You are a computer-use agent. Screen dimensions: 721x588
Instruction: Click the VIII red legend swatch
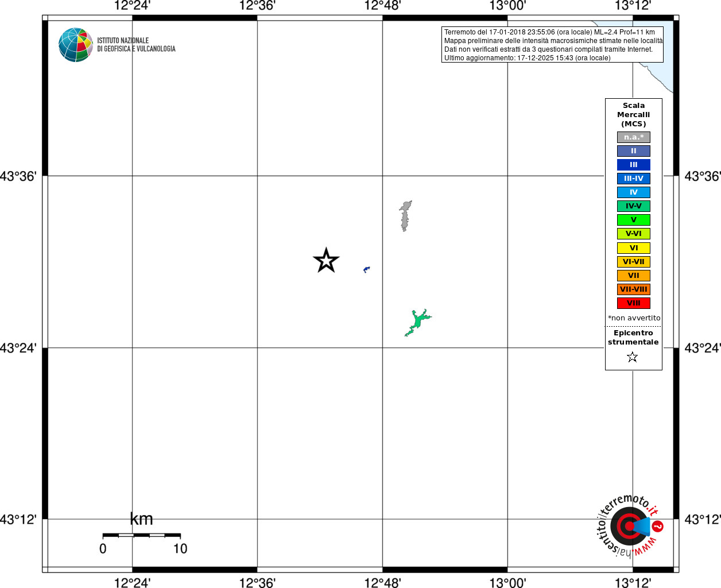click(634, 303)
